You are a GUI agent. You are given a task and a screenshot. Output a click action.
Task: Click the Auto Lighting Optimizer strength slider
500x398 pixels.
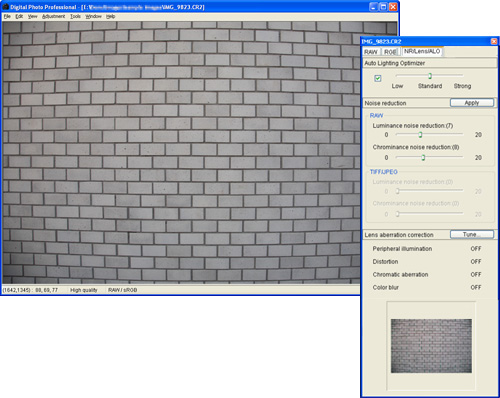pos(429,76)
